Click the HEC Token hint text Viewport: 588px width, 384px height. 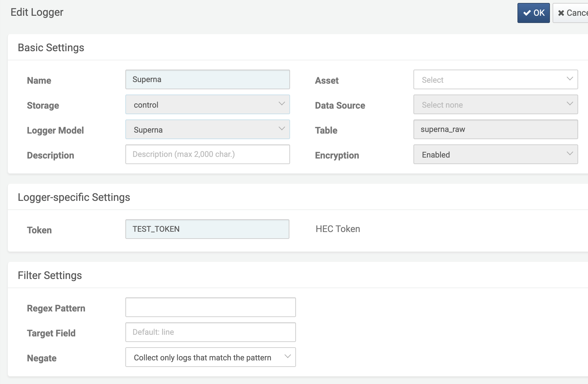tap(338, 229)
